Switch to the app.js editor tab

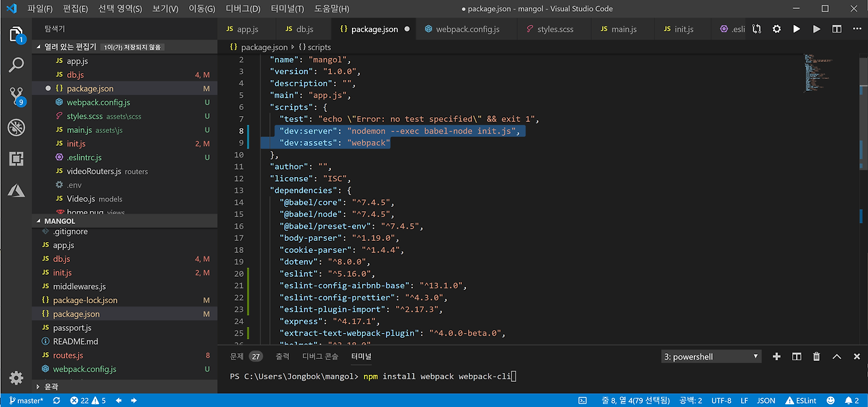(248, 29)
